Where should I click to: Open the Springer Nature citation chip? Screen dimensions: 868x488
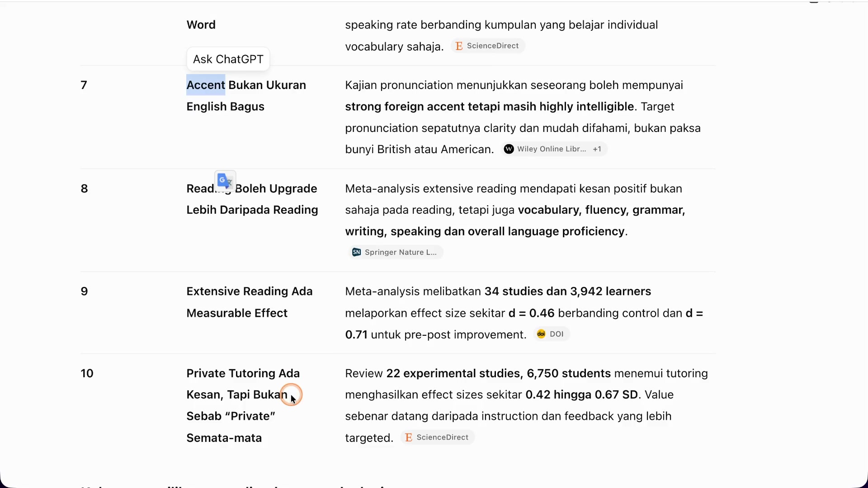pyautogui.click(x=395, y=252)
